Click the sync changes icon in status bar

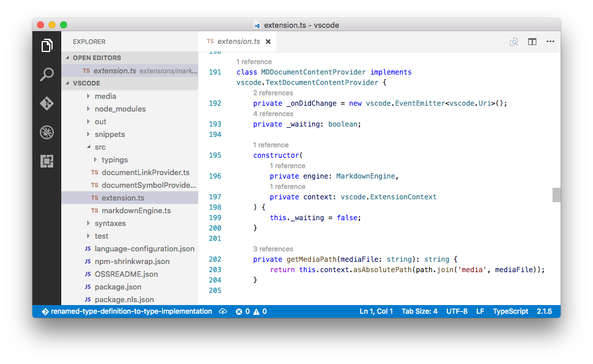pyautogui.click(x=223, y=311)
